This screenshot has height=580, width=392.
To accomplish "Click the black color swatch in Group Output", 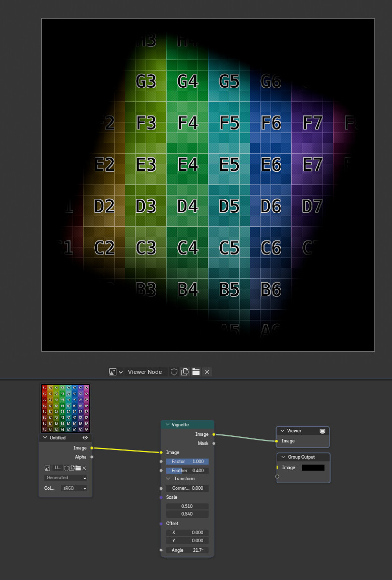I will (x=313, y=468).
